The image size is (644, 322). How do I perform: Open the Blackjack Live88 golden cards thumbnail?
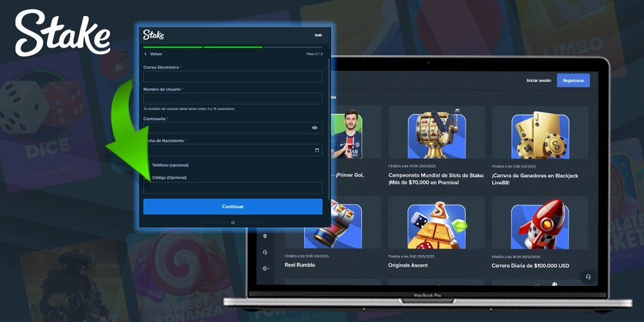click(540, 136)
